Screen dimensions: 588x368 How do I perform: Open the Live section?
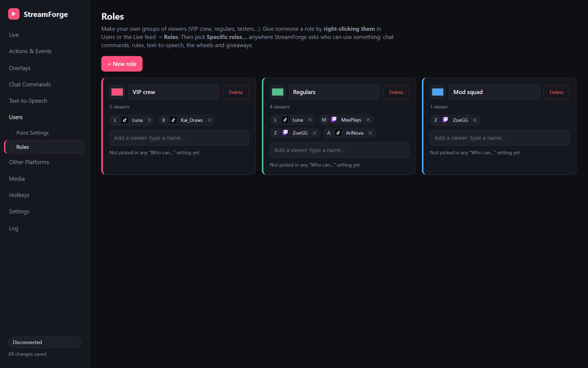(x=45, y=35)
